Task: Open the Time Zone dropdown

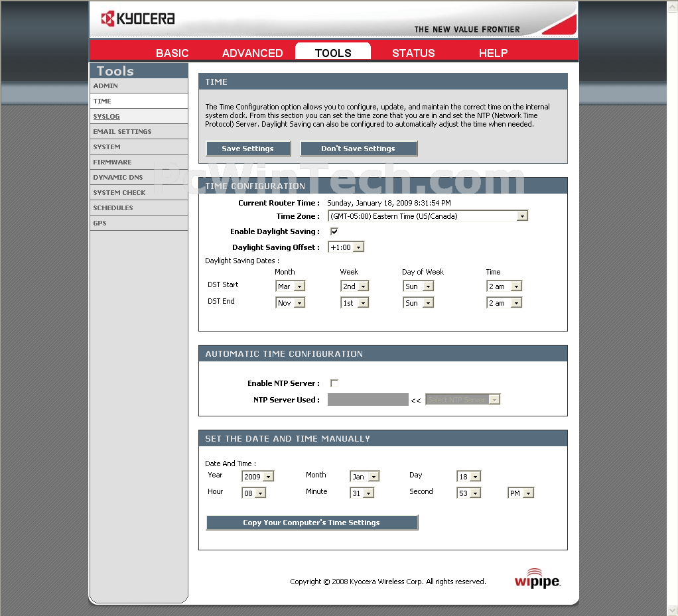Action: pyautogui.click(x=428, y=216)
